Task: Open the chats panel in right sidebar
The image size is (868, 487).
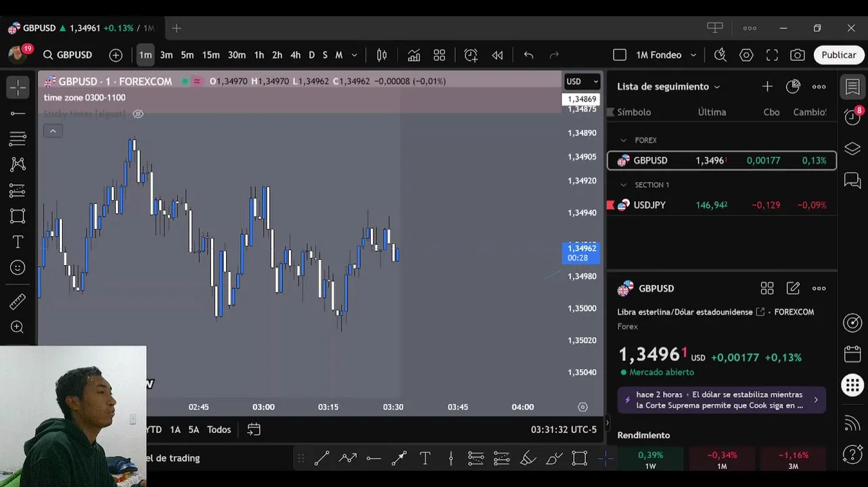Action: point(852,180)
